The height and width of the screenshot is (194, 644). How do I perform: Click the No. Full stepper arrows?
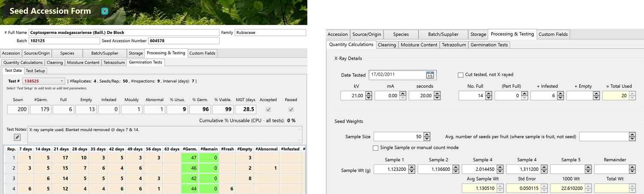pos(489,96)
